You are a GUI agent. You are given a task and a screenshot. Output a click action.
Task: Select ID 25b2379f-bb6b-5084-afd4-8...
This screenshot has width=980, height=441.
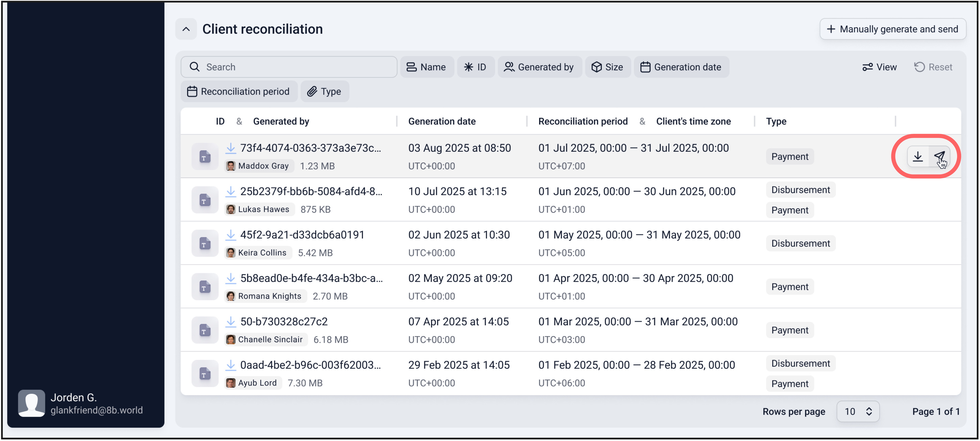(311, 192)
